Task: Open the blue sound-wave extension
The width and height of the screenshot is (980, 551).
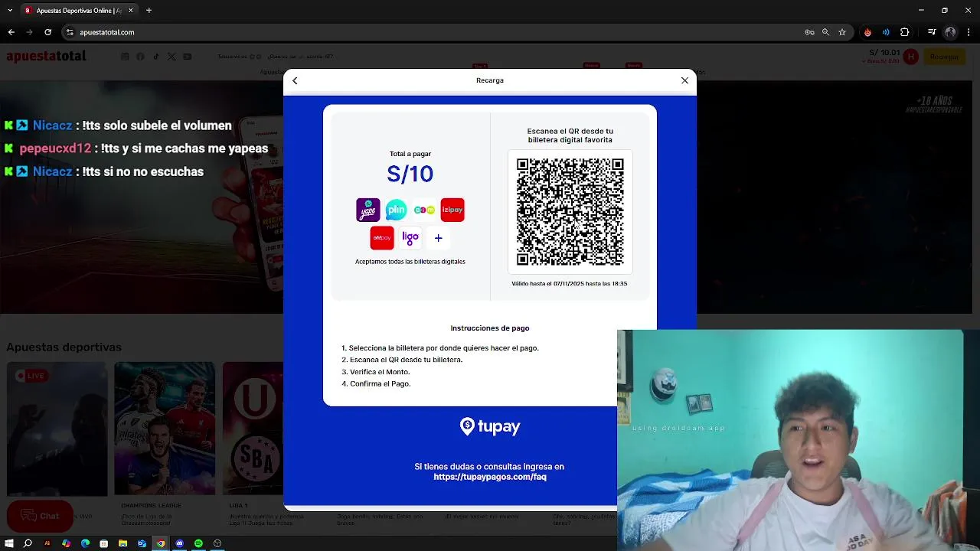Action: (x=886, y=32)
